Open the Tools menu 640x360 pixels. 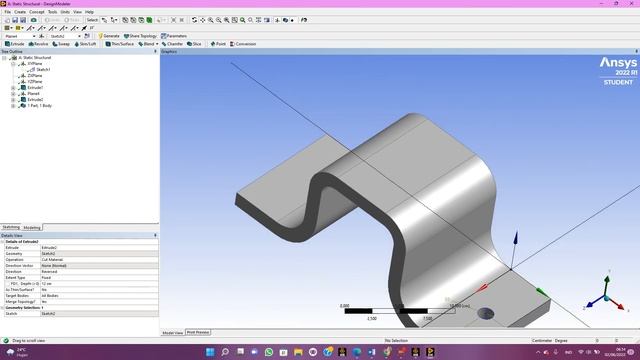tap(53, 12)
